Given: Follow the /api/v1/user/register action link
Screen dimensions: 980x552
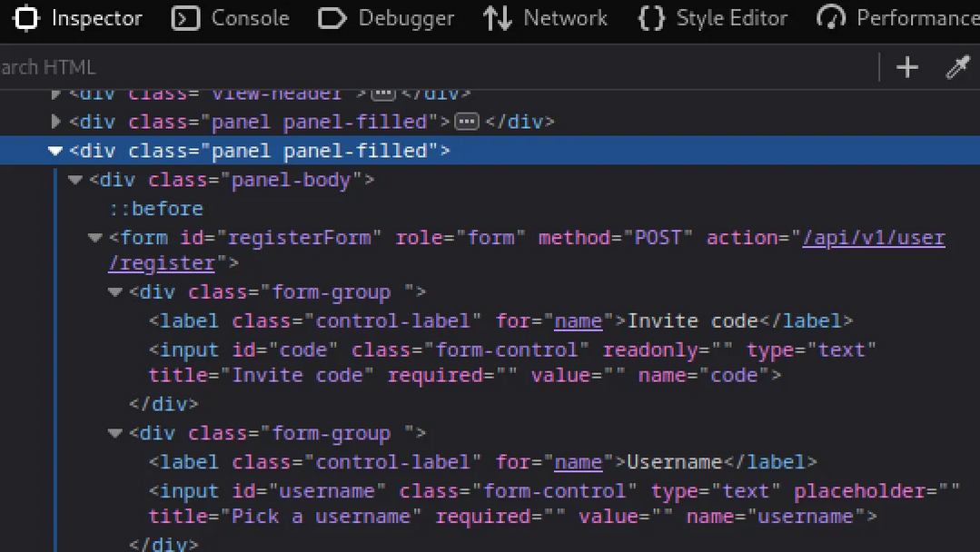Looking at the screenshot, I should tap(527, 251).
